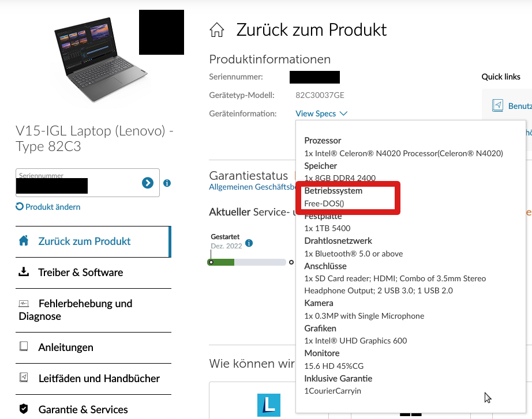Click the Benutzer guide icon in Quick links

tap(498, 106)
